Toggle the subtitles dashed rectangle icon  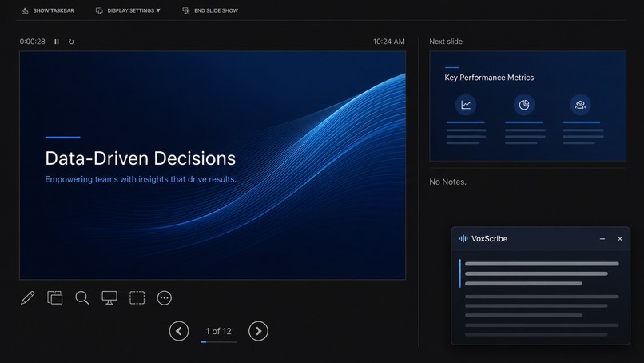pyautogui.click(x=137, y=297)
